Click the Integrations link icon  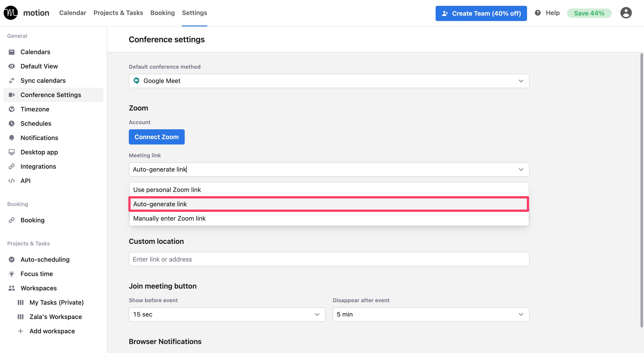11,166
